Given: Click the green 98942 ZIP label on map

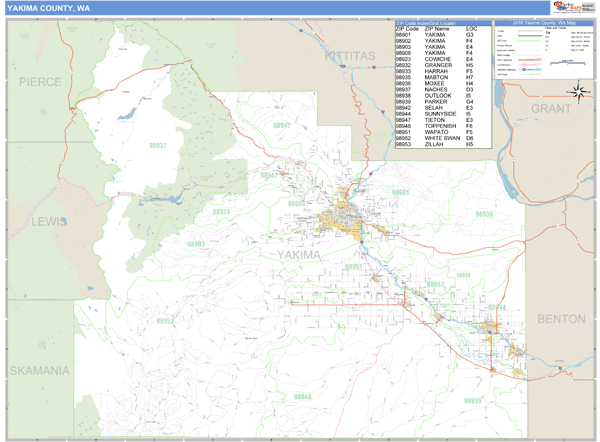Looking at the screenshot, I should tap(282, 126).
